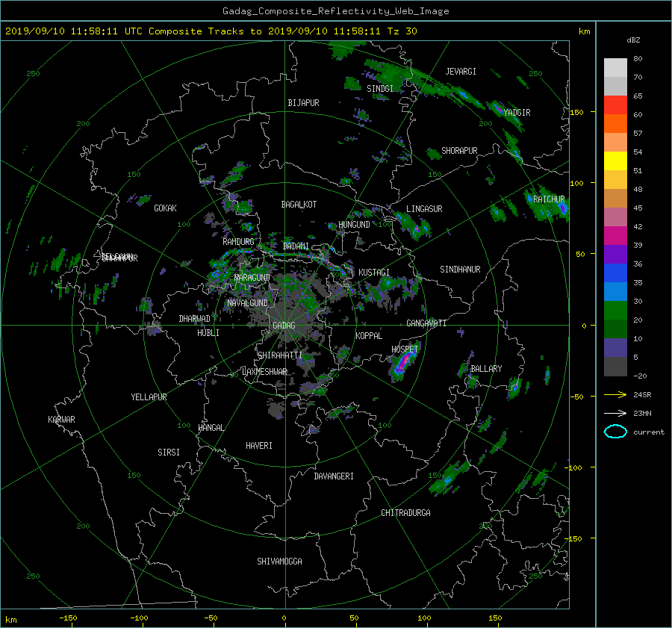Click the 80 dBZ light gray swatch
The image size is (672, 628).
tap(615, 67)
